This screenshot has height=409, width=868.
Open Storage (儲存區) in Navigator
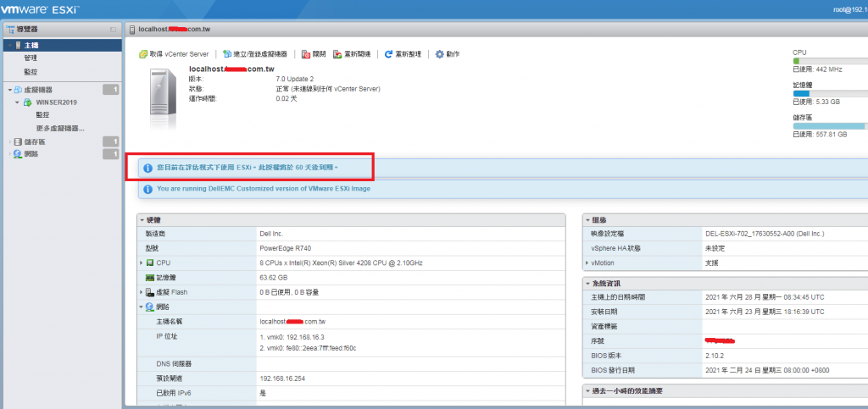pyautogui.click(x=34, y=142)
